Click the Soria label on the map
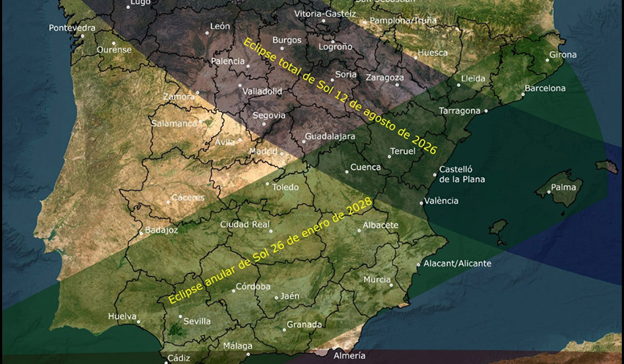This screenshot has height=364, width=624. [x=346, y=74]
